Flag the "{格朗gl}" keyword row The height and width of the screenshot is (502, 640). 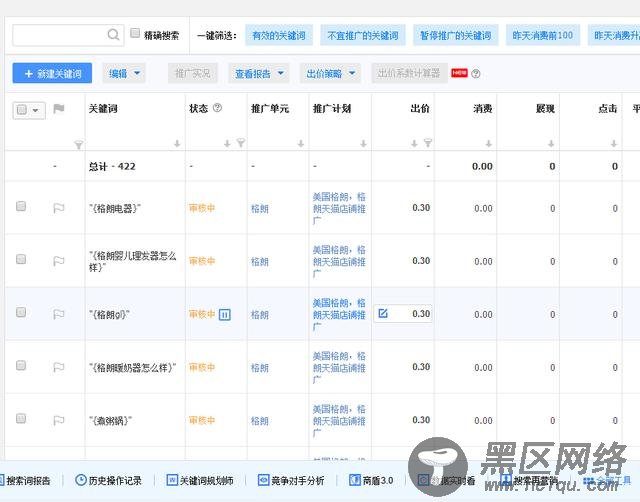(59, 314)
